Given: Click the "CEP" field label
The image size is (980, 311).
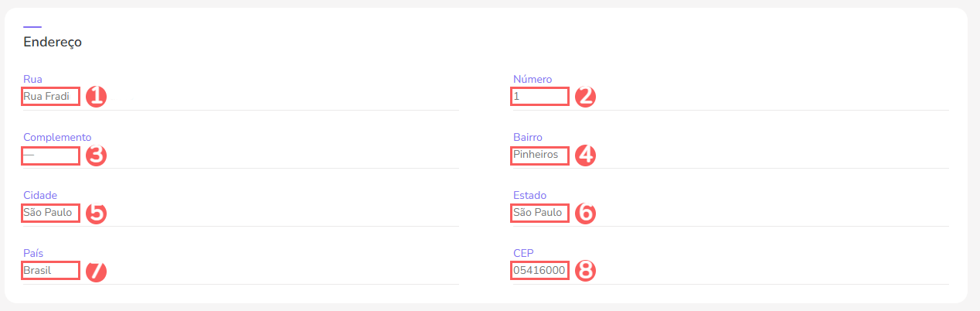Looking at the screenshot, I should pos(523,253).
